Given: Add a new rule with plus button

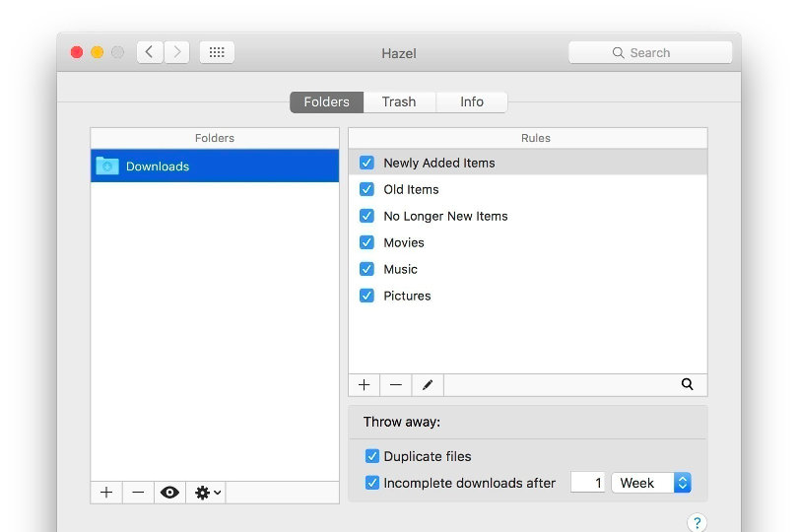Looking at the screenshot, I should 364,385.
